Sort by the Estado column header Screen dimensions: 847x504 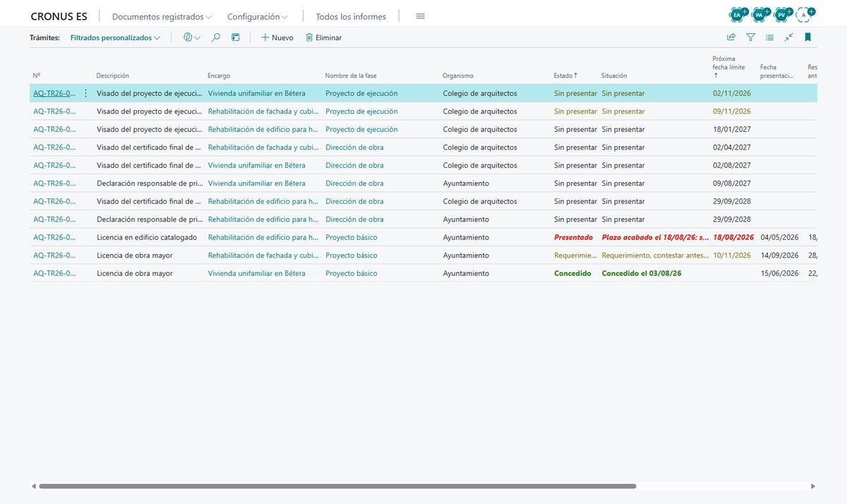tap(565, 76)
